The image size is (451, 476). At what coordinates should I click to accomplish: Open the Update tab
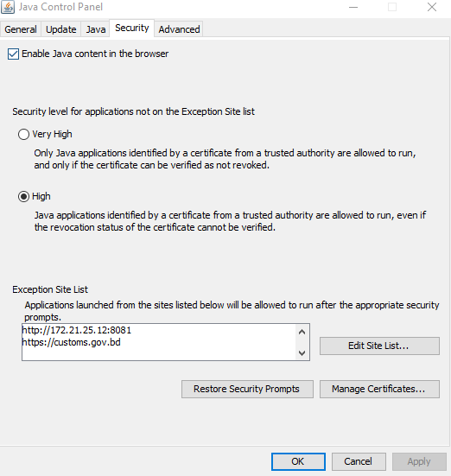pyautogui.click(x=61, y=29)
